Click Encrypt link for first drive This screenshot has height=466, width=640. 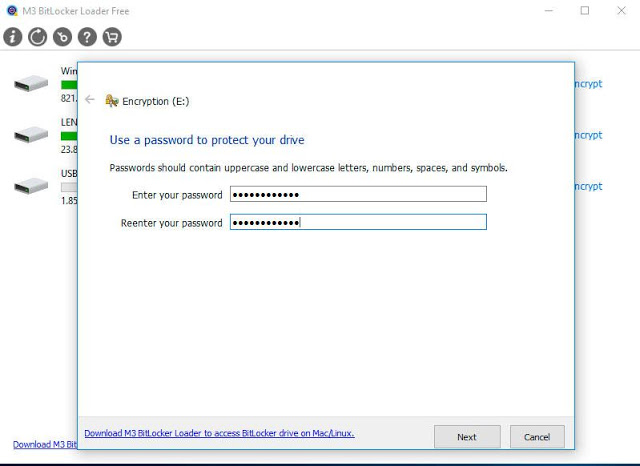tap(588, 84)
